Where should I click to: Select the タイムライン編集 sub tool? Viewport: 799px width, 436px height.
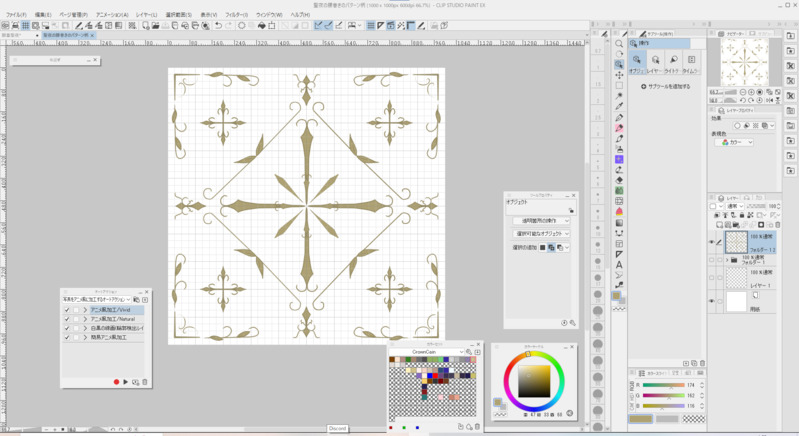(691, 63)
